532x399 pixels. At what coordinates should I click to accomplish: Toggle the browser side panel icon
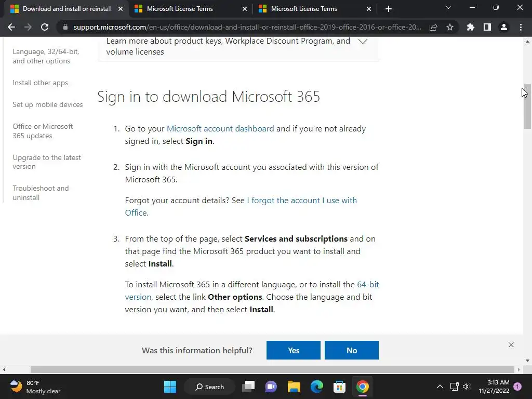pyautogui.click(x=487, y=27)
